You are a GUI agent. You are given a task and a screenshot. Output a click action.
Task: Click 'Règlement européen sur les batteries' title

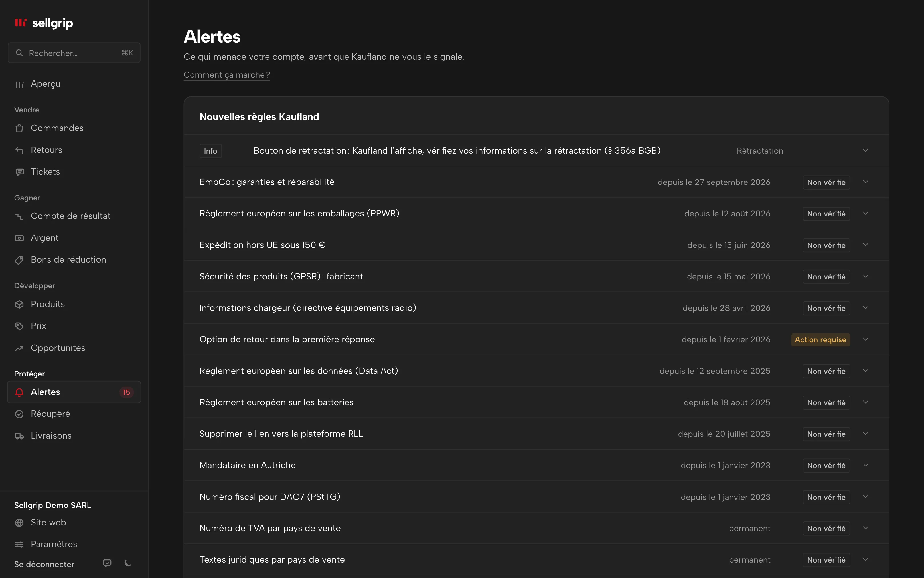coord(276,402)
